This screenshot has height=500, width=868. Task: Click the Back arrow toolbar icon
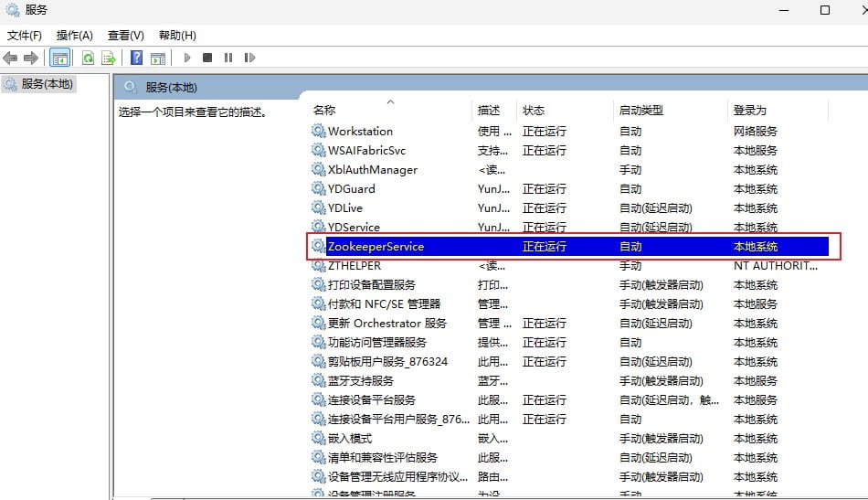pyautogui.click(x=11, y=58)
